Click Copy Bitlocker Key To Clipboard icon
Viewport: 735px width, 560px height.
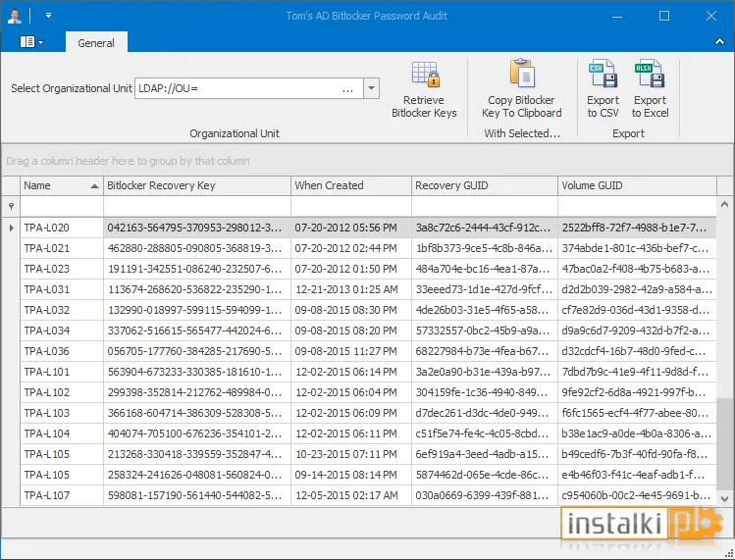pyautogui.click(x=522, y=74)
